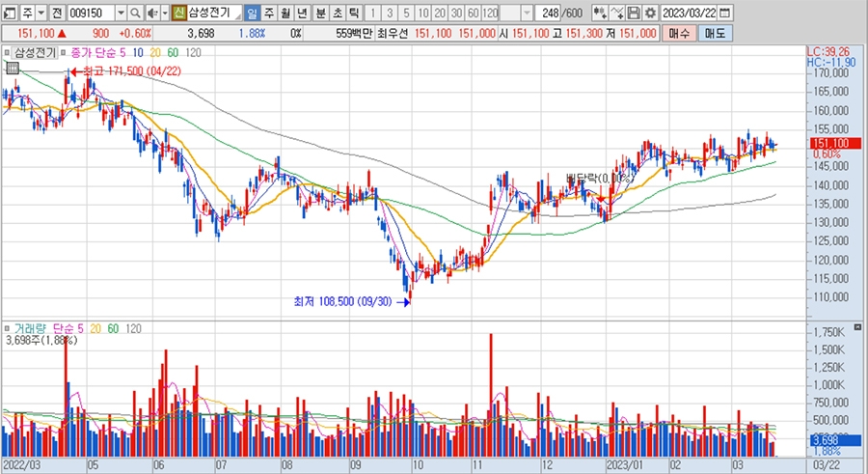The image size is (868, 474).
Task: Click the speaker sound icon
Action: 152,13
